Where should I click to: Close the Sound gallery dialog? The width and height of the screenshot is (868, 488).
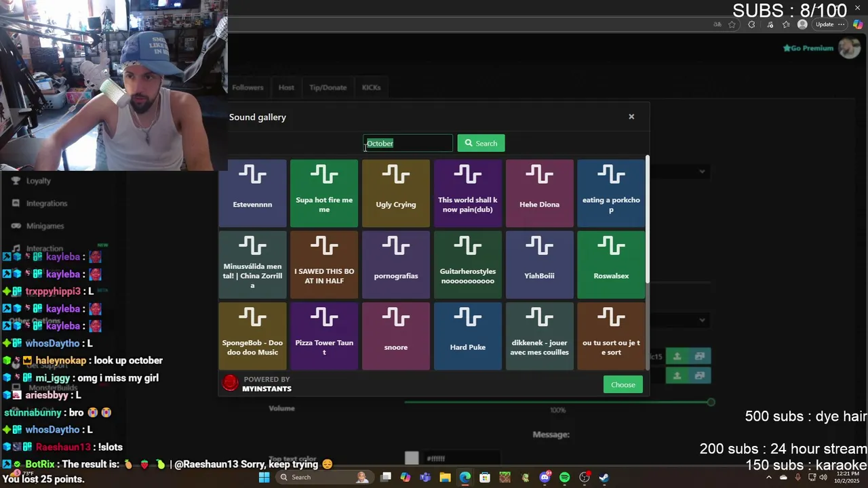click(x=631, y=117)
